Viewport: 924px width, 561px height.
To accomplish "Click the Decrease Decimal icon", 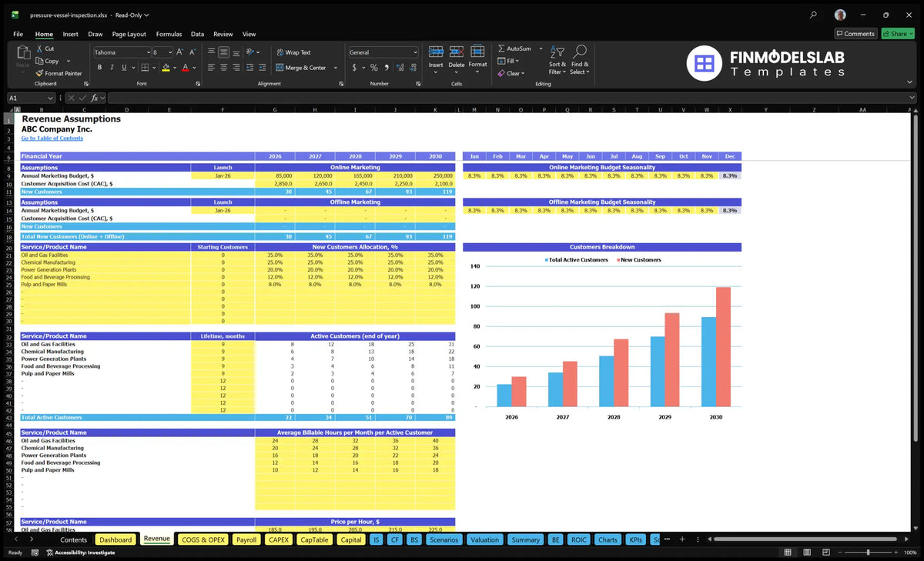I will point(412,68).
